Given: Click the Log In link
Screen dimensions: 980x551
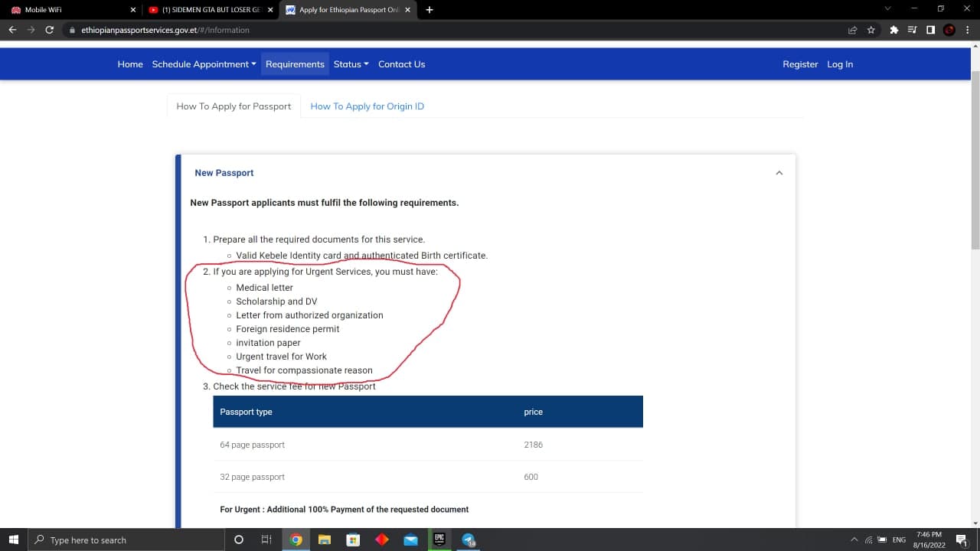Looking at the screenshot, I should pyautogui.click(x=840, y=64).
